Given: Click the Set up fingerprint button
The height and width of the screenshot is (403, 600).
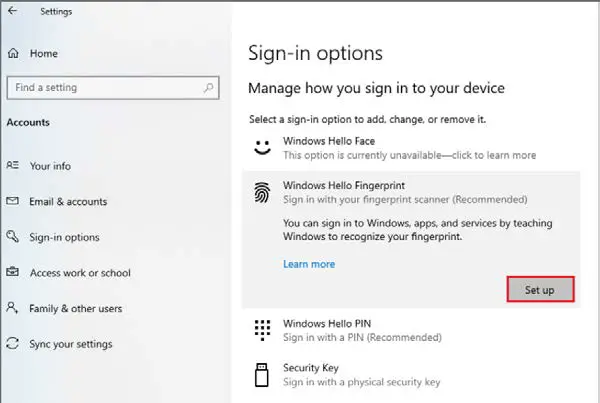Looking at the screenshot, I should 540,290.
